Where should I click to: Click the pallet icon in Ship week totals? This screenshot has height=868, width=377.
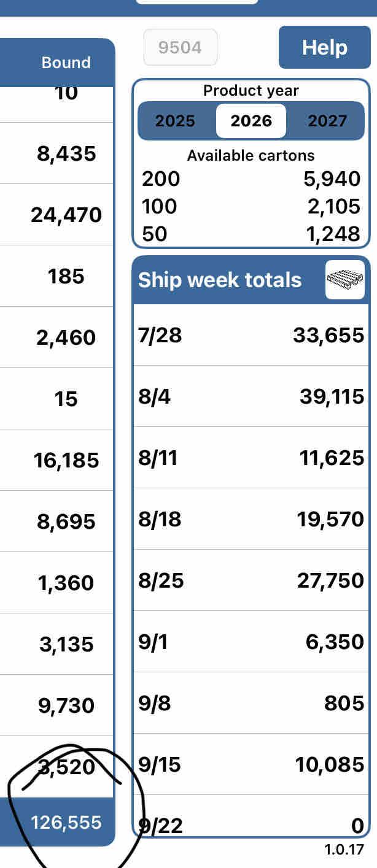pyautogui.click(x=344, y=280)
